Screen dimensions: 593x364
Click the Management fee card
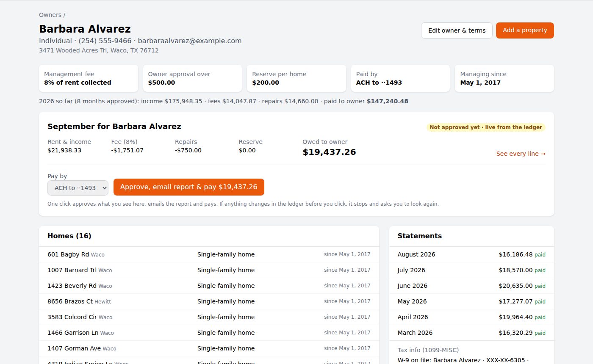tap(89, 78)
